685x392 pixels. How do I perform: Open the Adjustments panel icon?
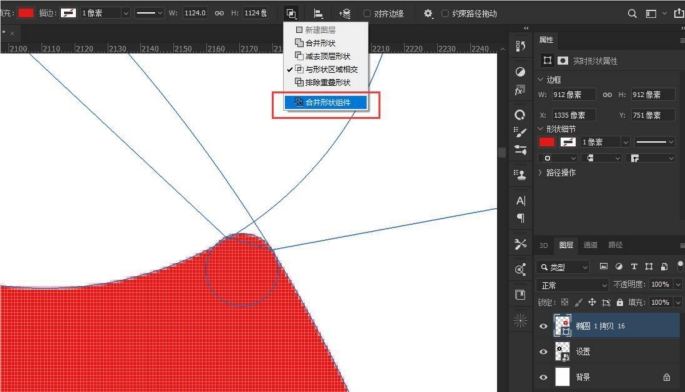click(x=520, y=72)
